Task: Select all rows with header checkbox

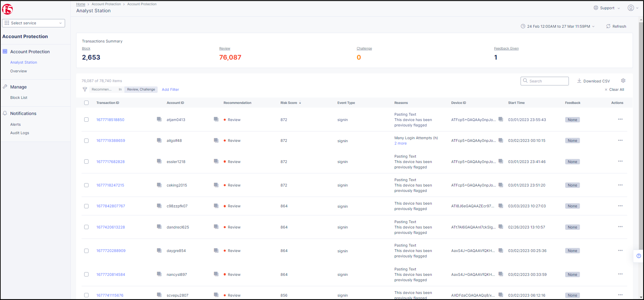Action: [86, 103]
